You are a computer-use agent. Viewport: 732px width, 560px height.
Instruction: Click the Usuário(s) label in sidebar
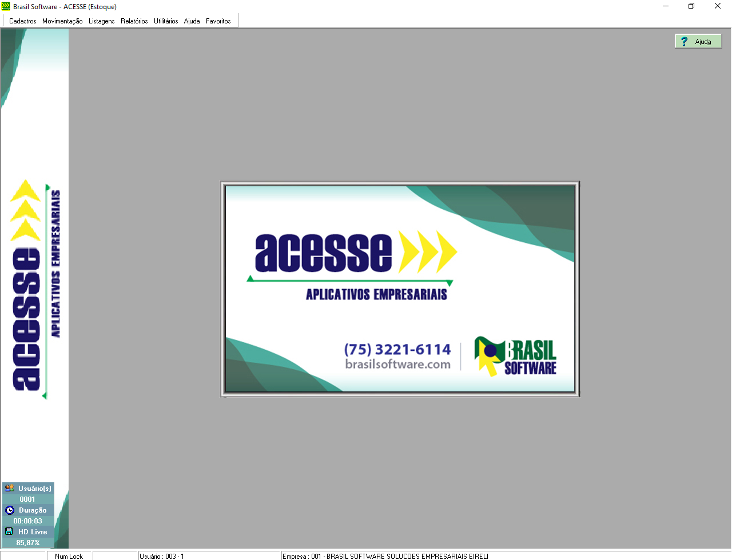[x=35, y=489]
